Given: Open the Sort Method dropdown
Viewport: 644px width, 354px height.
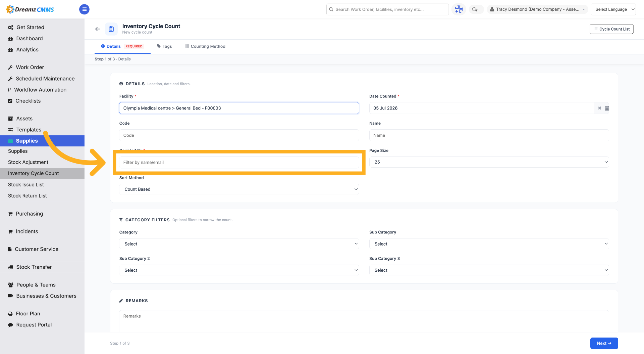Looking at the screenshot, I should click(x=239, y=189).
